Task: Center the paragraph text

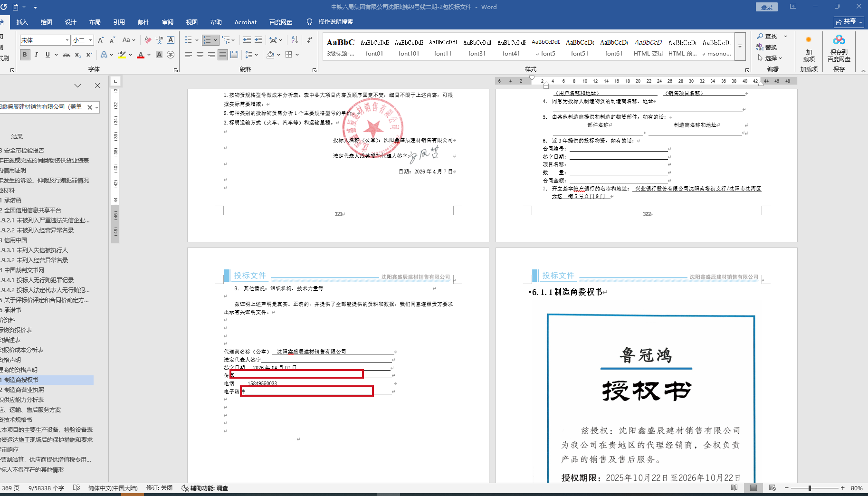Action: click(x=200, y=55)
